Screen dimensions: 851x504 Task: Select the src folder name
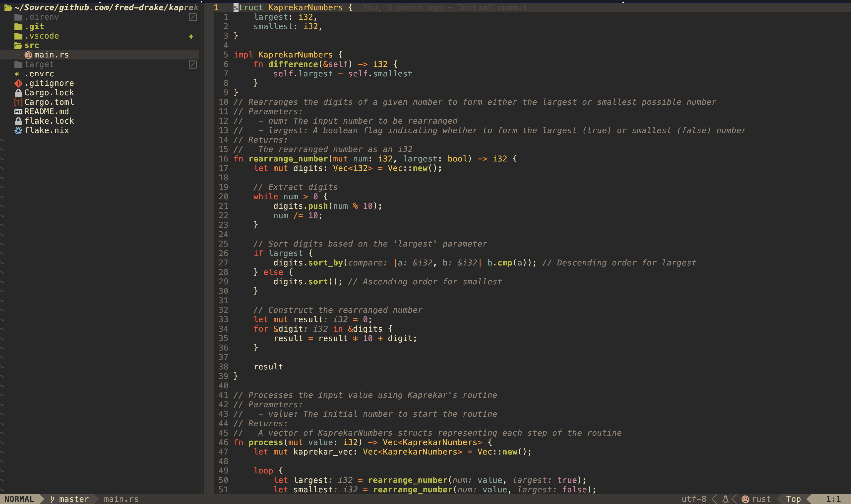[32, 46]
